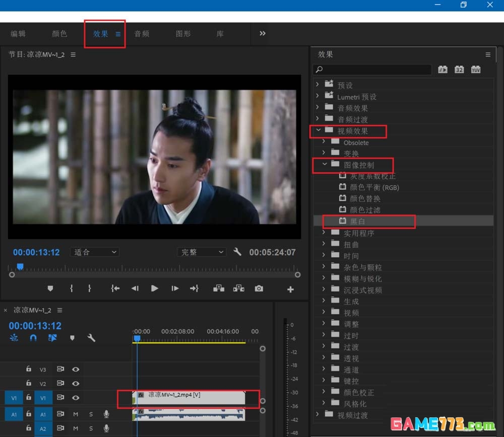Toggle timeline snap magnet icon

[33, 338]
